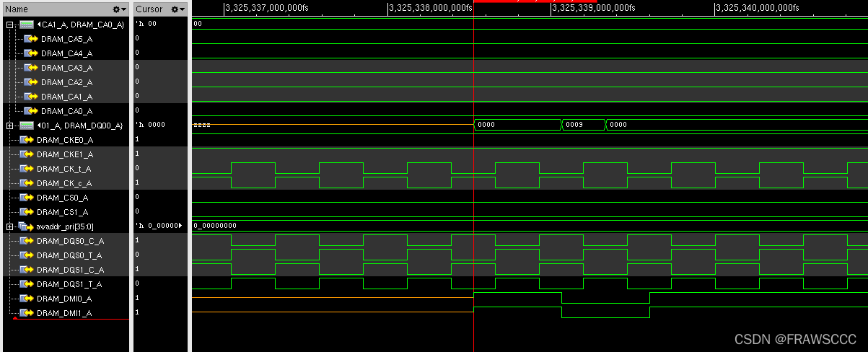Select the DRAM_CA4_A signal name

[66, 53]
